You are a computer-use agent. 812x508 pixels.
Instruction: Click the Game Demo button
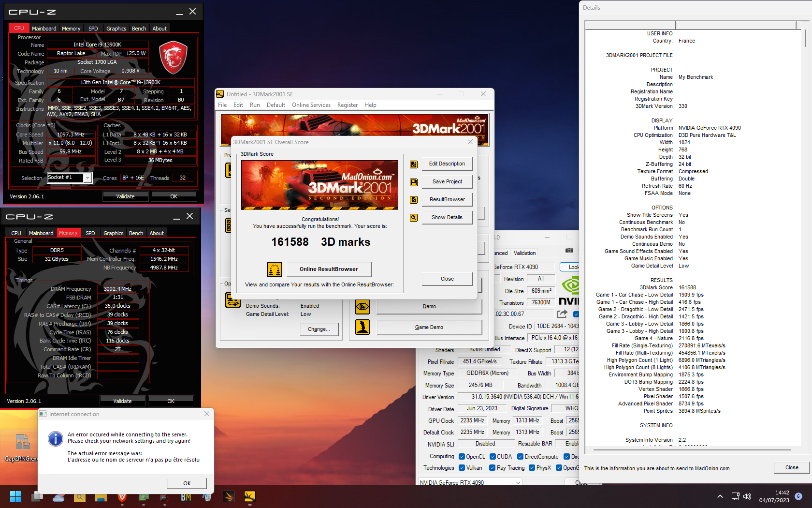(429, 327)
